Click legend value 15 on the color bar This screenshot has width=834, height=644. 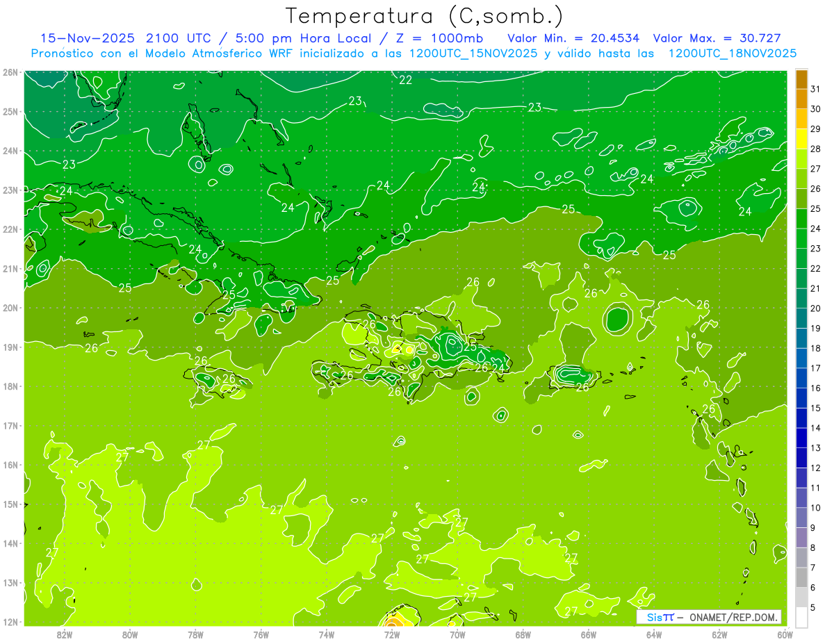(x=816, y=408)
